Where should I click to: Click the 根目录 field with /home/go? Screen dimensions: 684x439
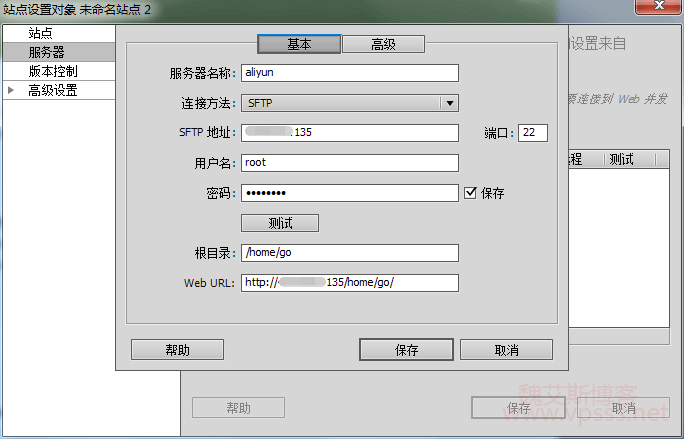349,253
